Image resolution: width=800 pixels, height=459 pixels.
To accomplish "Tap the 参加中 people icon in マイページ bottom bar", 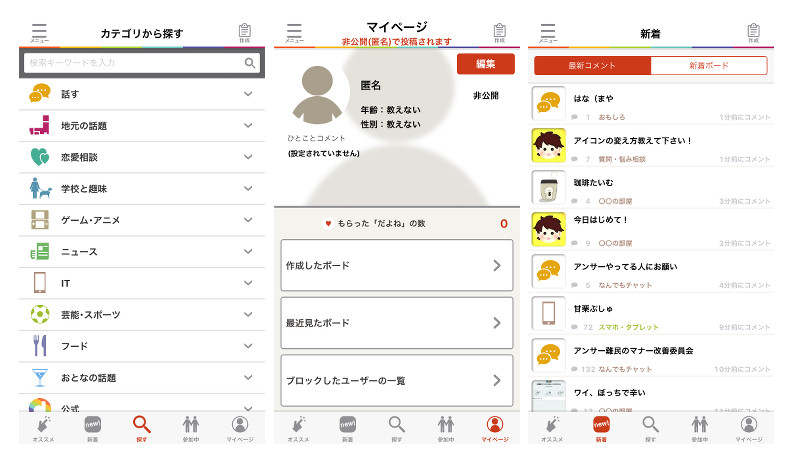I will (x=446, y=424).
